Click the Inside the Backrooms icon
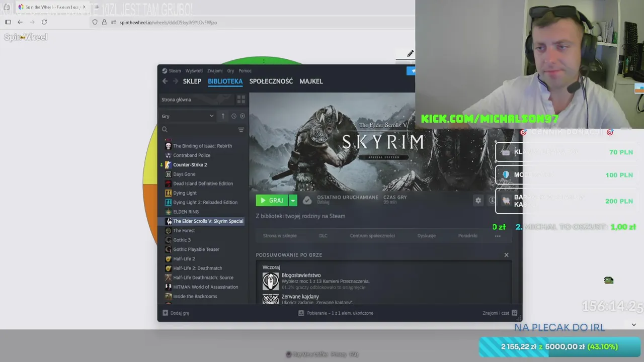Screen dimensions: 644x362 168,297
